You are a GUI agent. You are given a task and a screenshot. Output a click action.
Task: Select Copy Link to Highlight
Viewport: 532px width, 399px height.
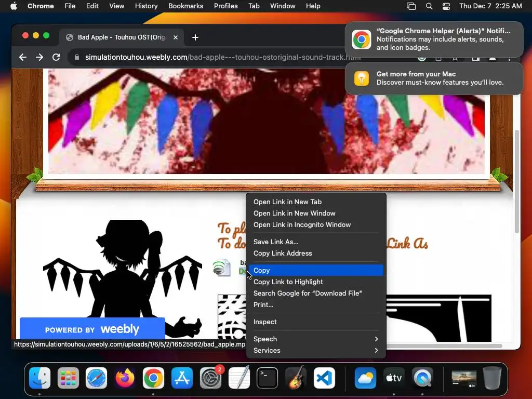click(x=316, y=282)
